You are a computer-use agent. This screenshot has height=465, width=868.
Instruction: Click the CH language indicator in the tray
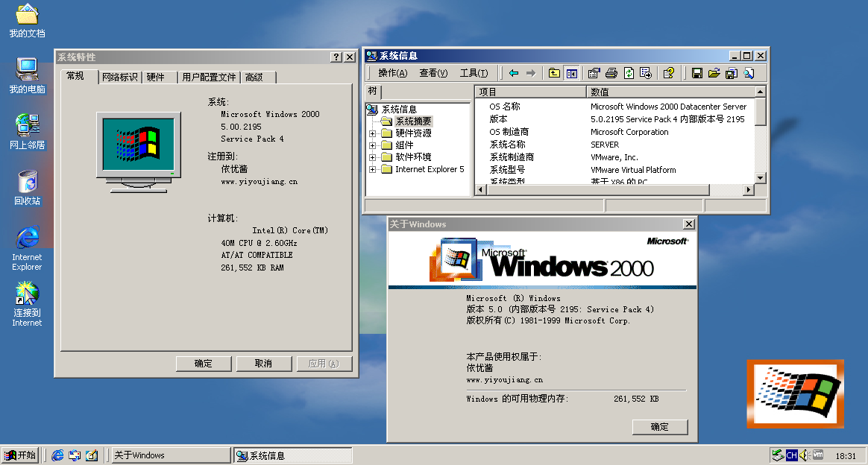[x=792, y=455]
